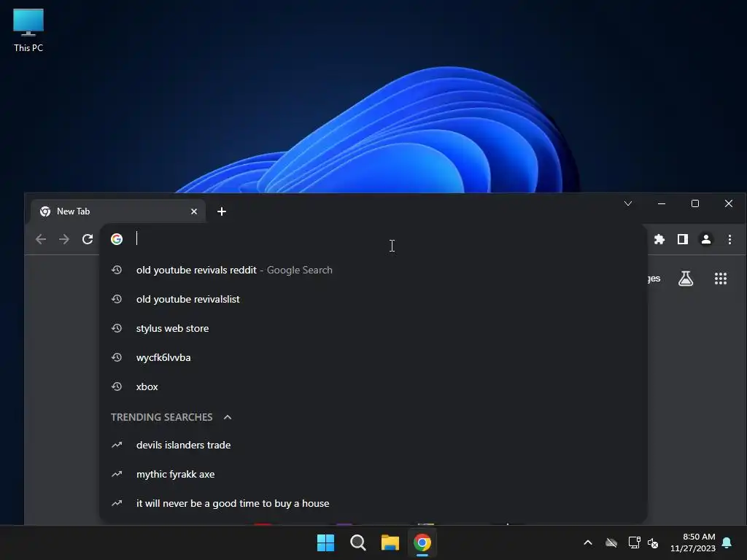Click muted volume tray icon
This screenshot has height=560, width=747.
coord(653,542)
